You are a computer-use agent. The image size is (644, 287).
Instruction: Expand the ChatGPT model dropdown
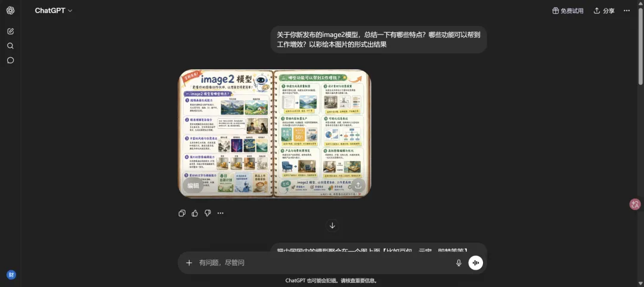tap(54, 11)
